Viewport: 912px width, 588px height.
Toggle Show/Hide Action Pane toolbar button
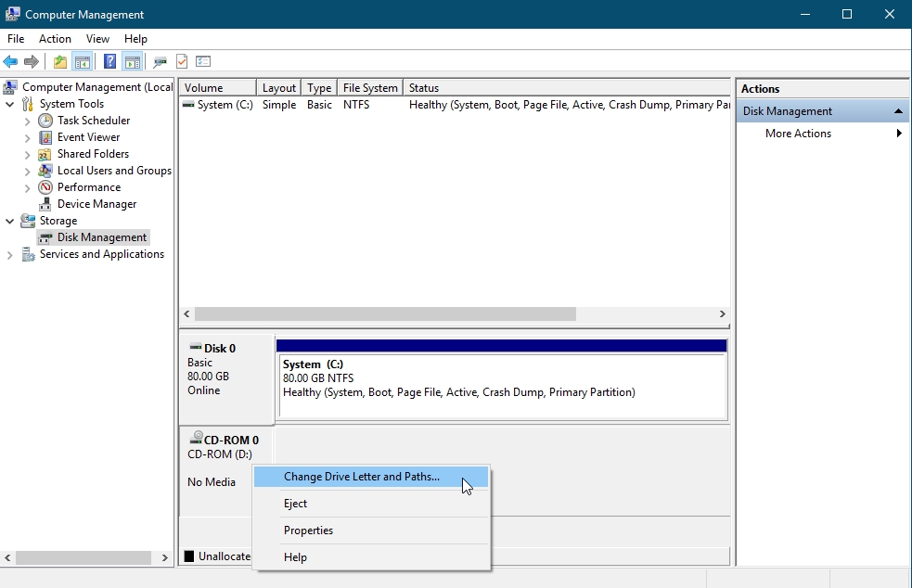[133, 61]
